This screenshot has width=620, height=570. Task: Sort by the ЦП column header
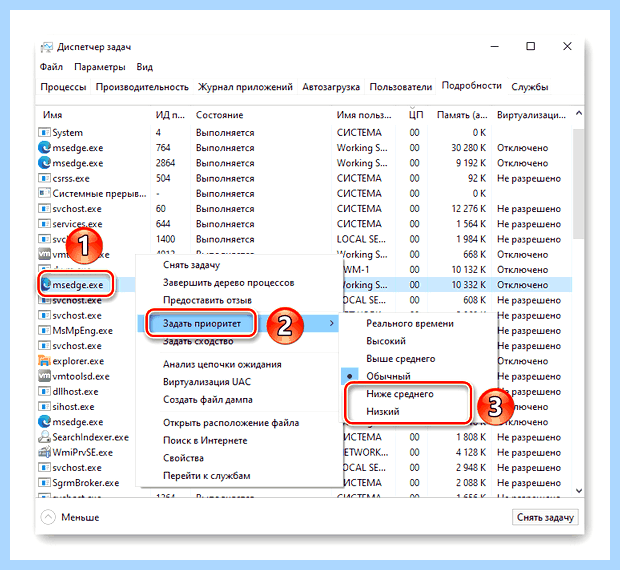click(416, 115)
